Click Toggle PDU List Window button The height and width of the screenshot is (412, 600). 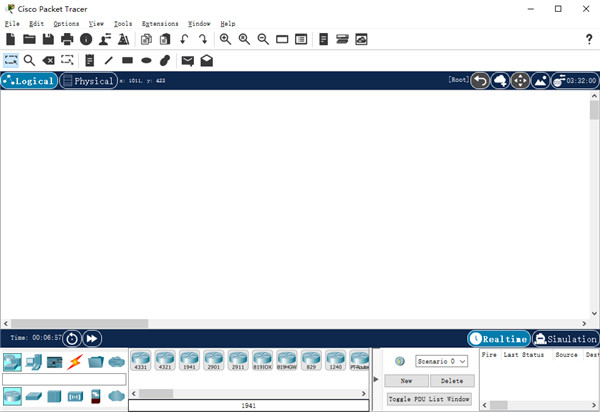(429, 399)
